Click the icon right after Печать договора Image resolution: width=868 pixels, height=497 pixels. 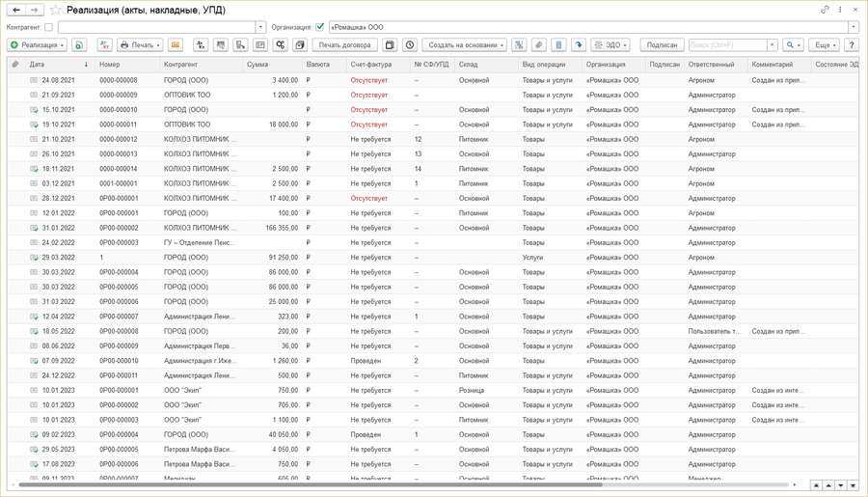tap(390, 45)
